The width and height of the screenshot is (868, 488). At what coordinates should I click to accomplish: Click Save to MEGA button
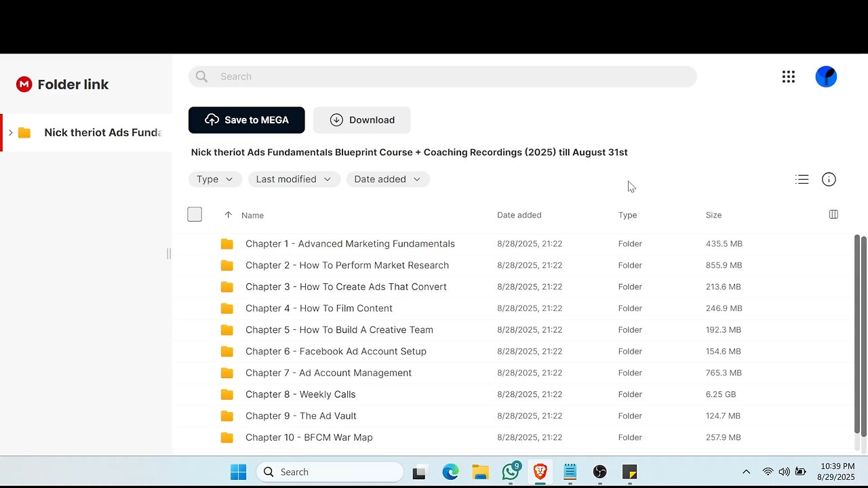coord(247,120)
